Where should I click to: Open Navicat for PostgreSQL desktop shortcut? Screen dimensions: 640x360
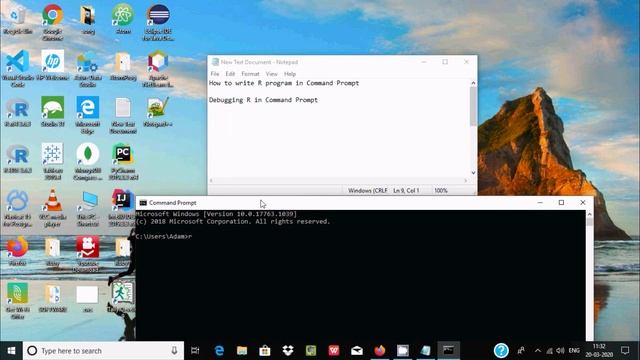pyautogui.click(x=18, y=208)
